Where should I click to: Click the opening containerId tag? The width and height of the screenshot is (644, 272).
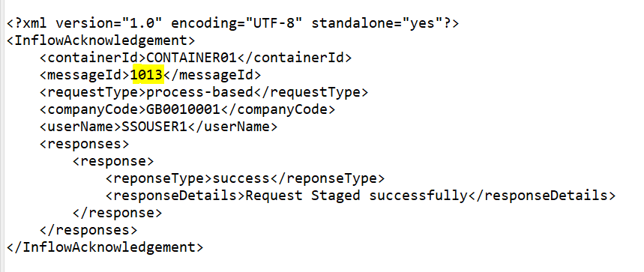[x=93, y=58]
